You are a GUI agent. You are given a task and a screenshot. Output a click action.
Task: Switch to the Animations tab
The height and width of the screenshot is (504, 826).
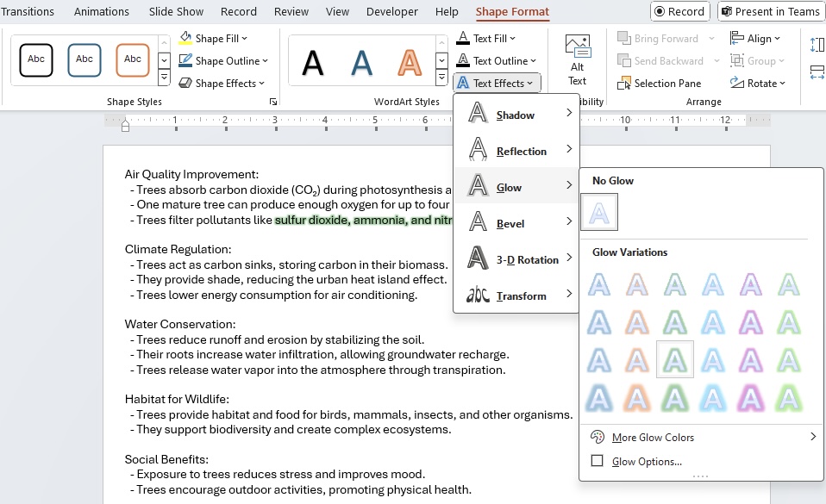point(101,11)
